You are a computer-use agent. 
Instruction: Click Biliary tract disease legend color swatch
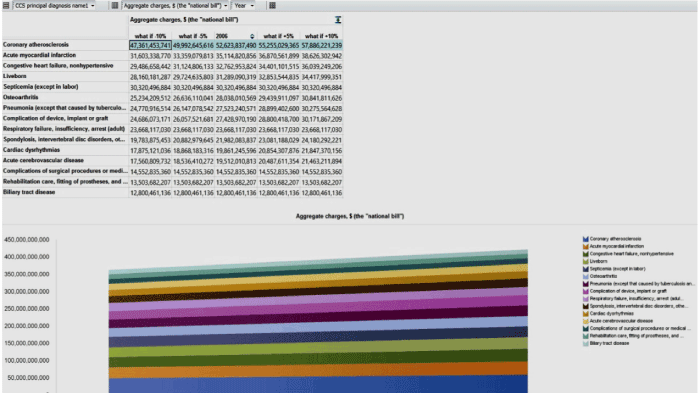[x=586, y=343]
